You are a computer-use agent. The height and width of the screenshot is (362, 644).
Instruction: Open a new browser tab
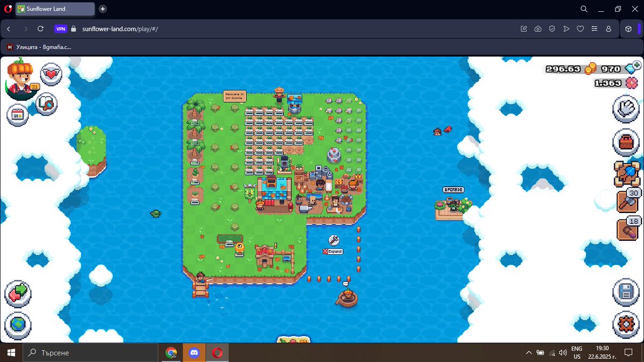tap(103, 9)
